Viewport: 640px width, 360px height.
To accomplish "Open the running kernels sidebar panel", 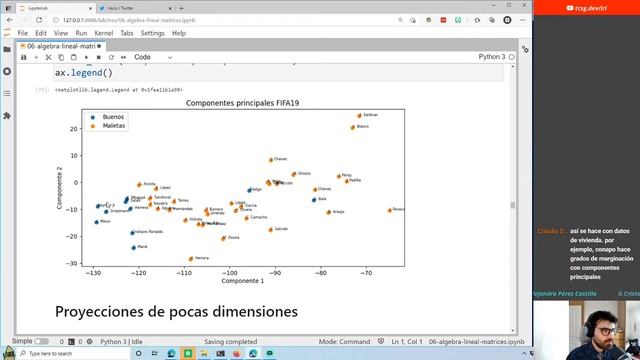I will 7,71.
